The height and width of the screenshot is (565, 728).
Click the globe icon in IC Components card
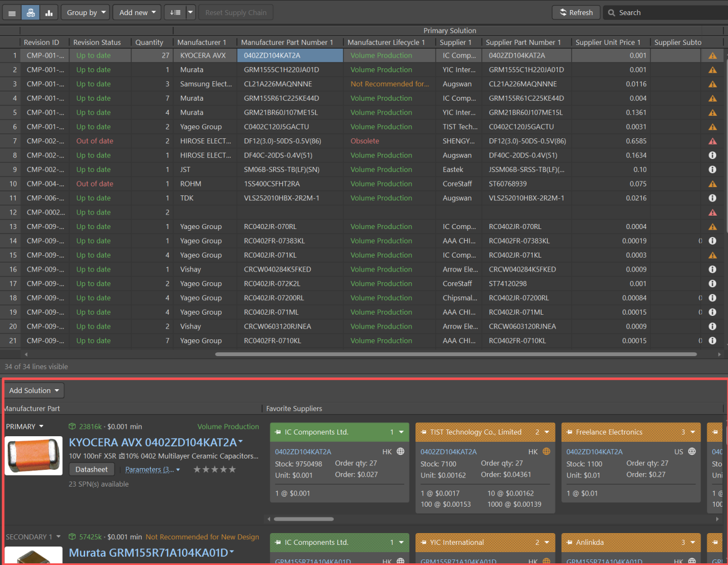(400, 451)
